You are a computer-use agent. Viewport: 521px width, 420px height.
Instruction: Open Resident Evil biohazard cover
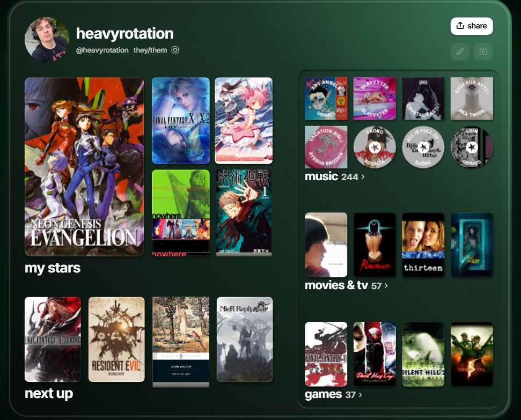(116, 339)
